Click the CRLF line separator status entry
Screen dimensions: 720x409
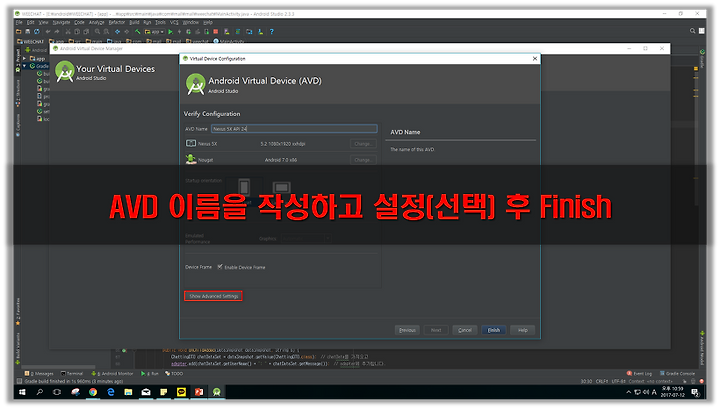(602, 381)
